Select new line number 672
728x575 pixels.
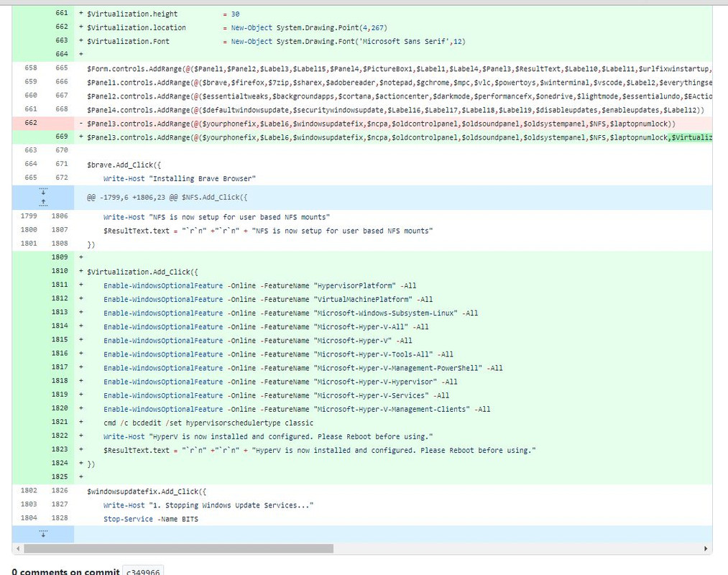click(61, 178)
